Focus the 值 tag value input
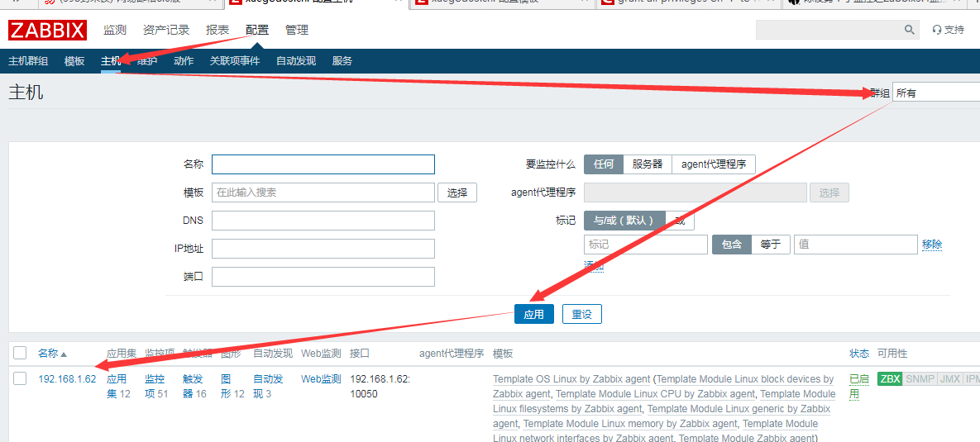Viewport: 980px width, 442px height. pos(856,245)
